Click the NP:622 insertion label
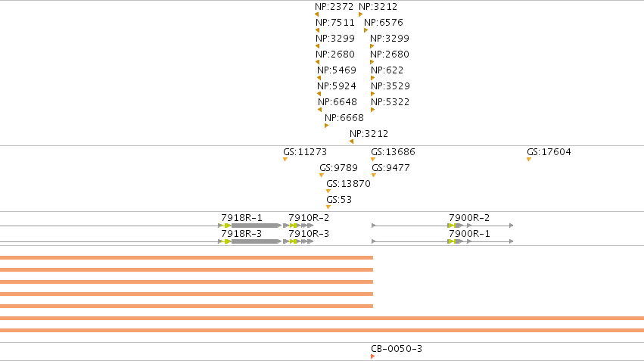 tap(387, 70)
